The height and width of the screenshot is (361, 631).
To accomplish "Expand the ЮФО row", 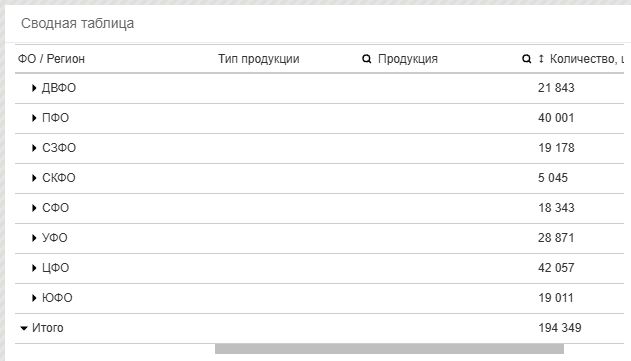I will (34, 298).
